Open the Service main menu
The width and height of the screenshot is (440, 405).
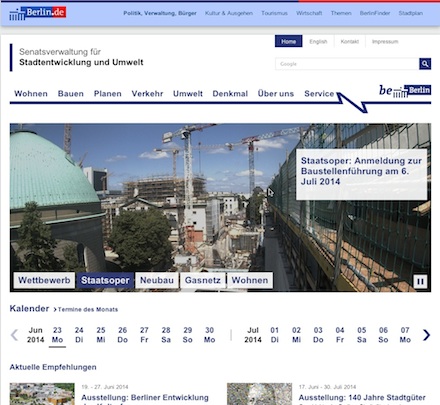319,94
